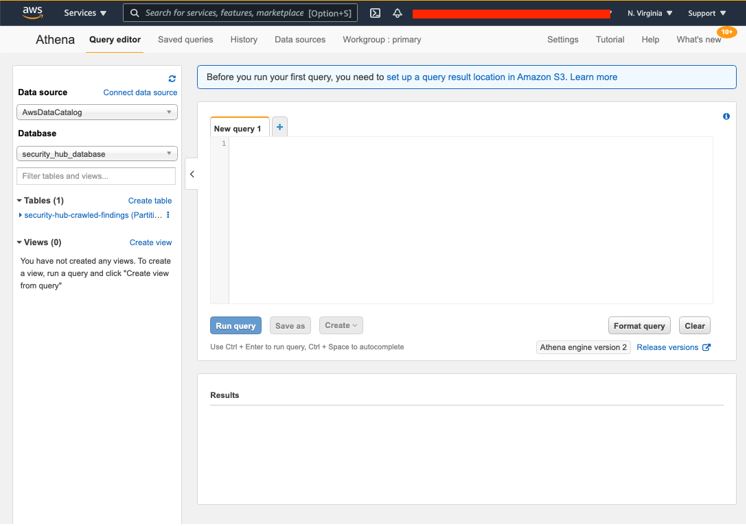Open the Workgroup : primary tab
The height and width of the screenshot is (526, 746).
coord(382,39)
